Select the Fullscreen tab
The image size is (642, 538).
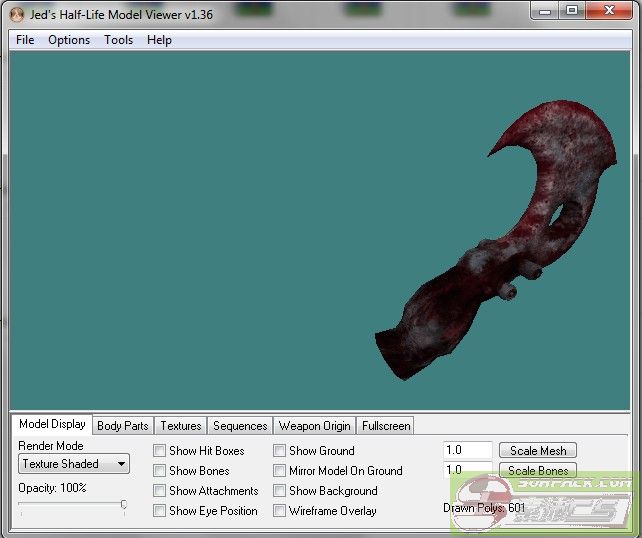(385, 426)
